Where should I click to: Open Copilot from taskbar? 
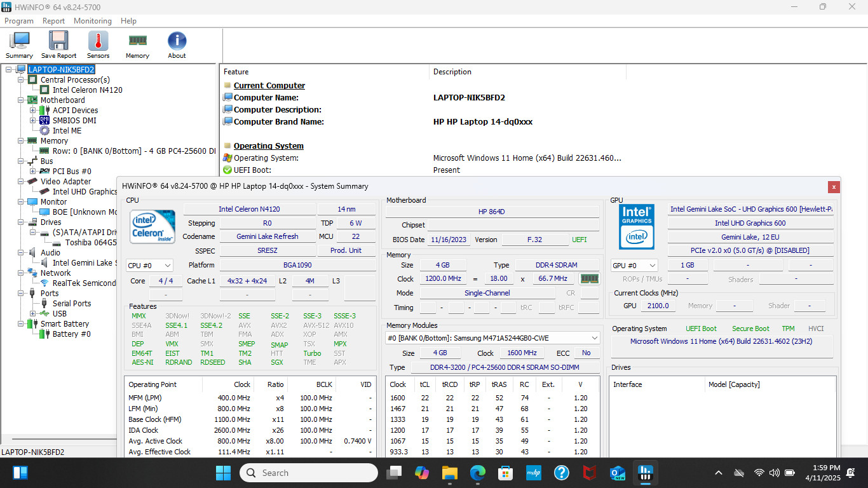tap(422, 473)
